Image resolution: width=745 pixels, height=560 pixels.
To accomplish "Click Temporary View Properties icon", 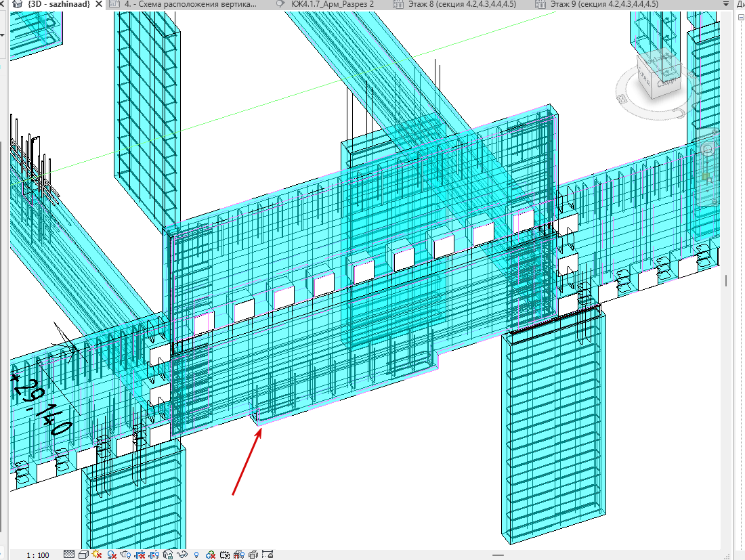I will tap(225, 555).
